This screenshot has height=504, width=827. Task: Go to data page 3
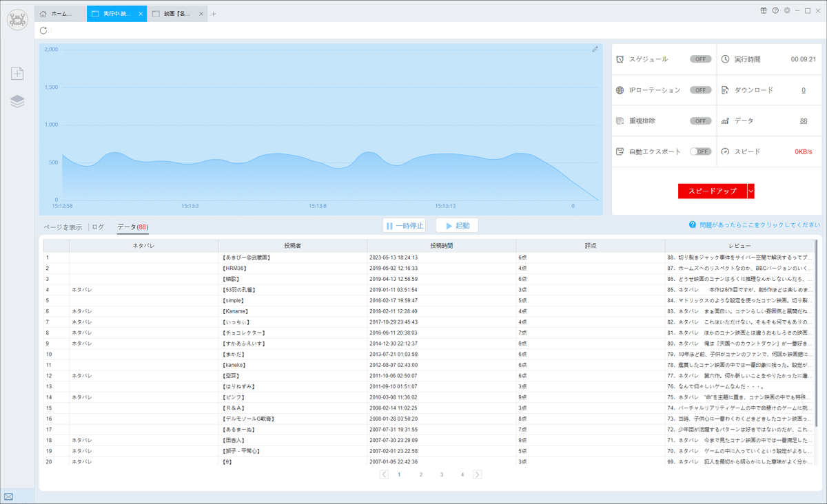point(442,474)
